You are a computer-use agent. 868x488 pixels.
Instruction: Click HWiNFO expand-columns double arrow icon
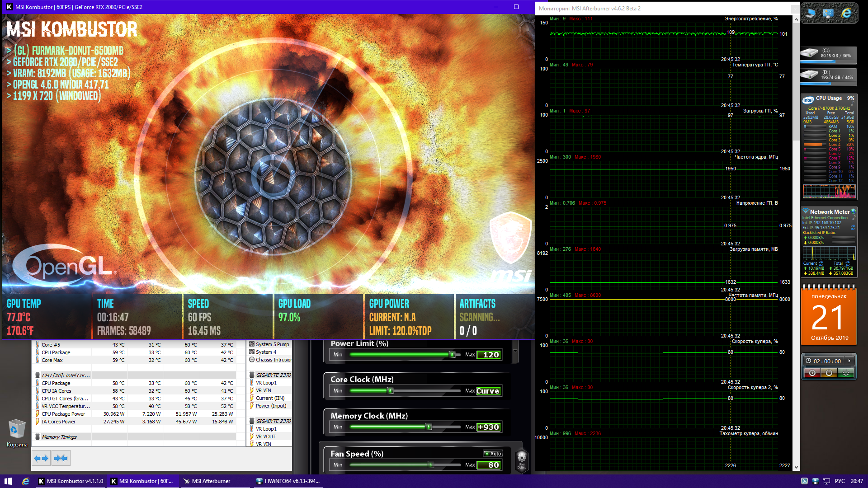click(41, 458)
